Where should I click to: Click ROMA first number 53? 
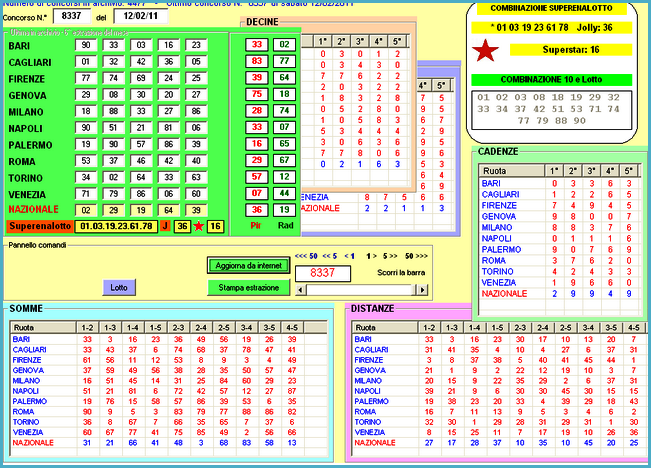(x=86, y=161)
